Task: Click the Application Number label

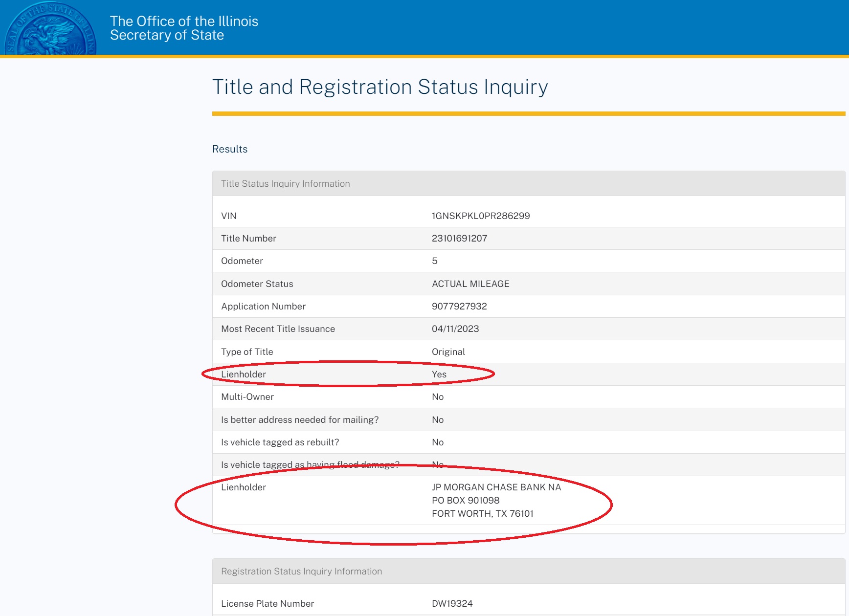Action: (x=264, y=307)
